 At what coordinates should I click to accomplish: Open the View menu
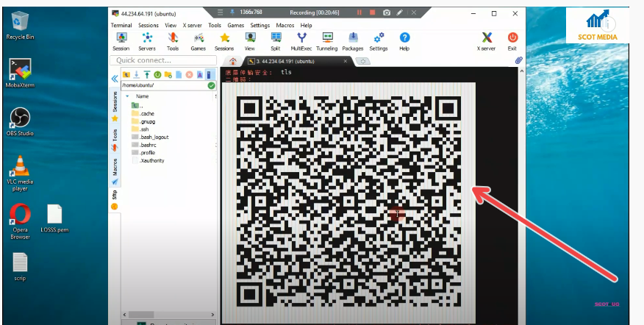pos(171,25)
